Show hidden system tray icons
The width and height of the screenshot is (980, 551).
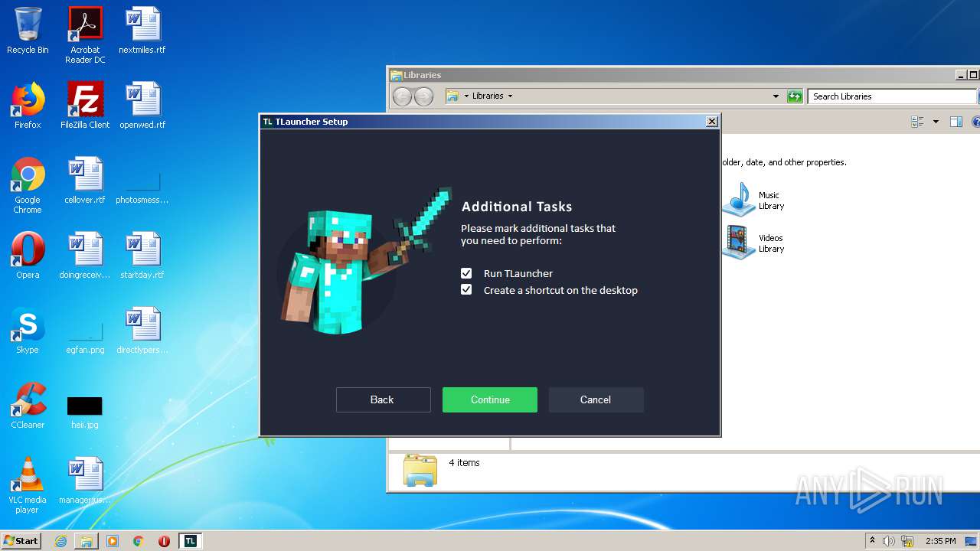click(x=872, y=541)
